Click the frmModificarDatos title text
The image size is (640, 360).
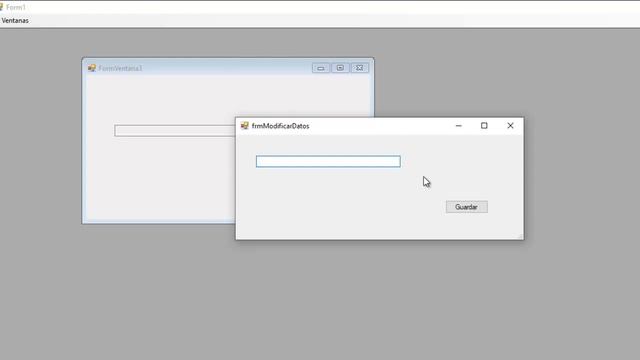pos(280,126)
